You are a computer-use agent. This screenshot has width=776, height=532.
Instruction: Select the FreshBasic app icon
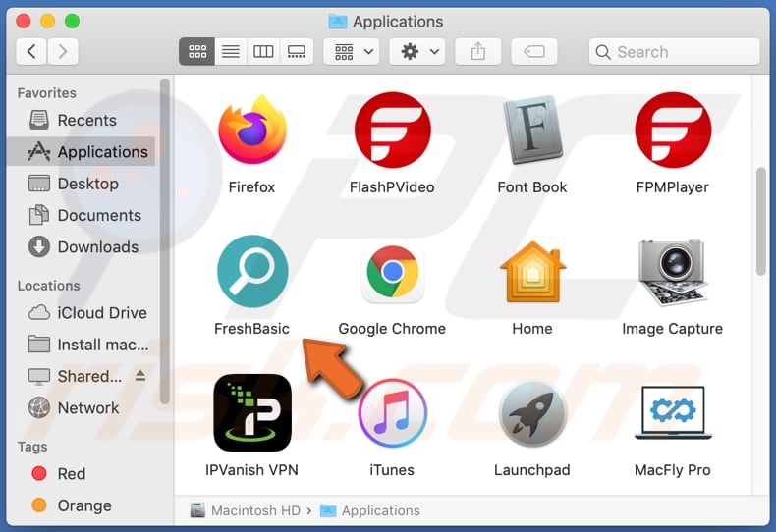(x=252, y=271)
